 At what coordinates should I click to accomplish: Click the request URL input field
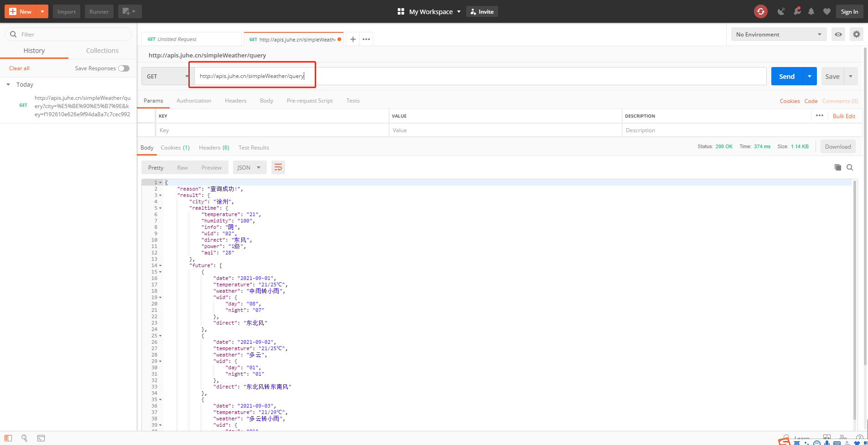[480, 76]
